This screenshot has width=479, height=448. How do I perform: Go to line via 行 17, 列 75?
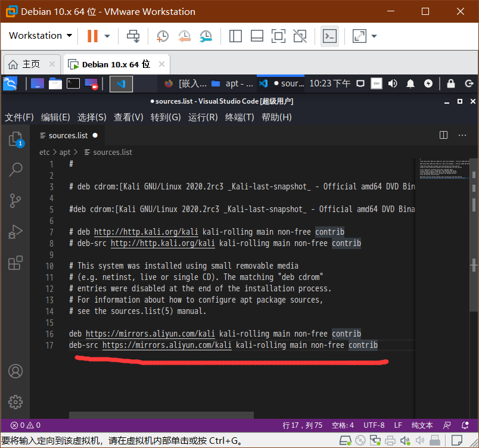pyautogui.click(x=303, y=425)
